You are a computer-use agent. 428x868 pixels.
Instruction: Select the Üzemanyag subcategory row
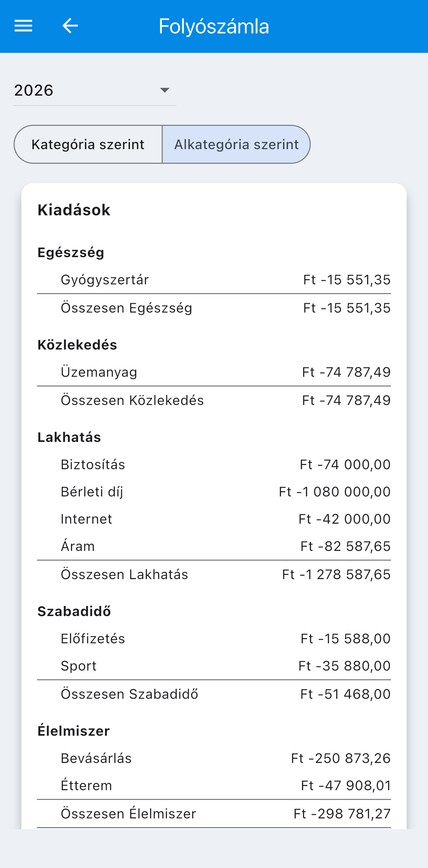point(214,372)
